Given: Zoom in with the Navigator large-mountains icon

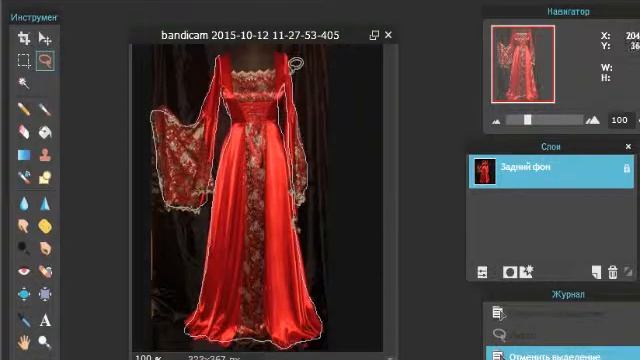Looking at the screenshot, I should 593,120.
